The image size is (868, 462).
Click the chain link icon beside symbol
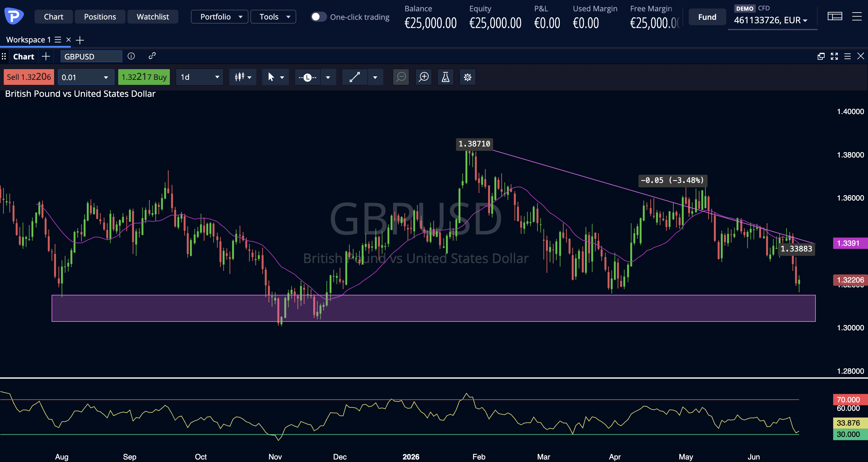[152, 56]
